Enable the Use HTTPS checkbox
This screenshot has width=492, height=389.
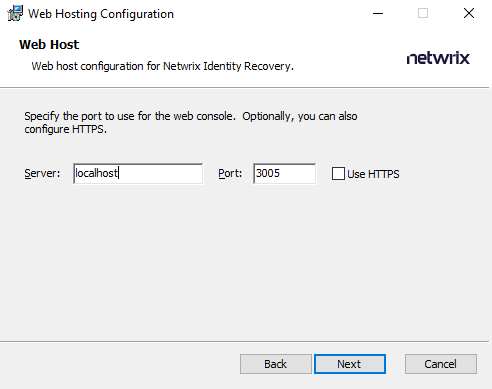pos(338,174)
